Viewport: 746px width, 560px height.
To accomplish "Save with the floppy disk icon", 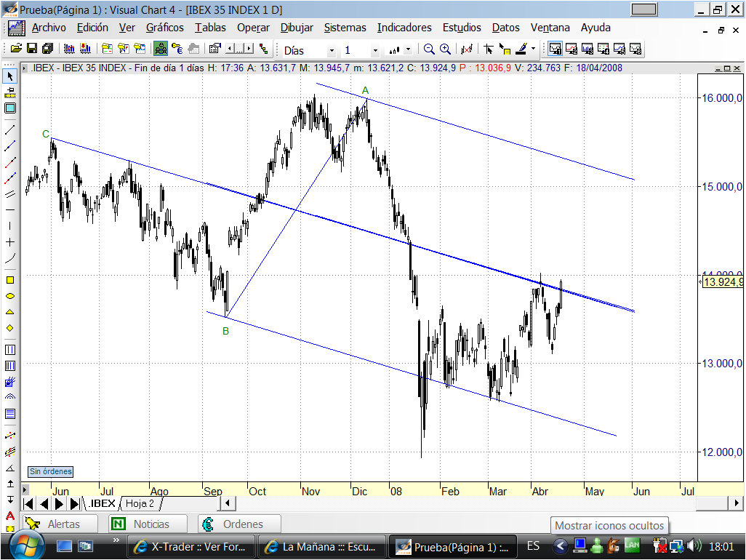I will 32,48.
